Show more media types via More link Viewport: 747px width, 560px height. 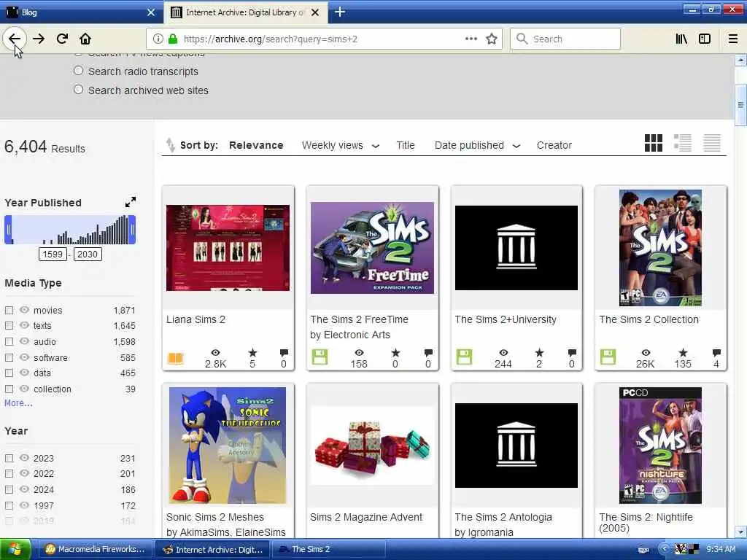18,403
